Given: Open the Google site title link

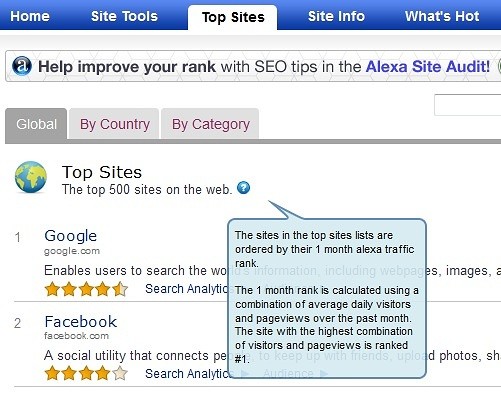Looking at the screenshot, I should [x=71, y=236].
